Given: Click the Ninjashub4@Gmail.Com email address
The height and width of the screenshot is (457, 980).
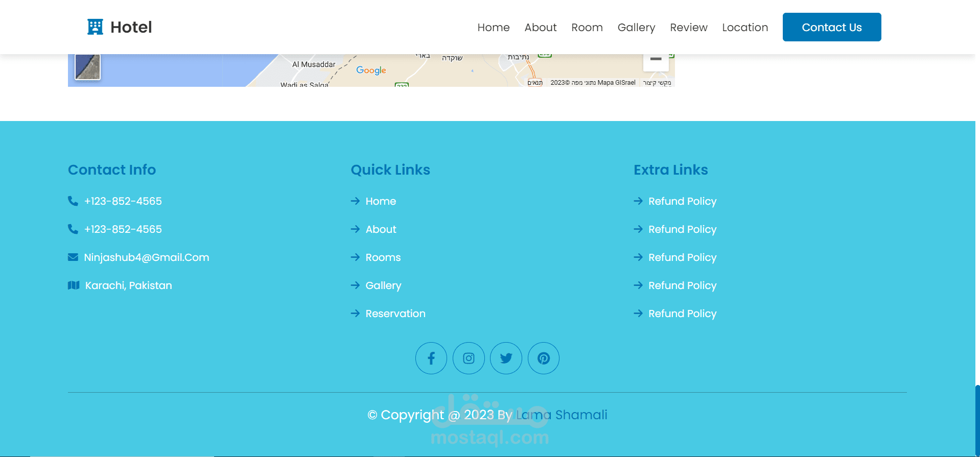Looking at the screenshot, I should (x=147, y=257).
